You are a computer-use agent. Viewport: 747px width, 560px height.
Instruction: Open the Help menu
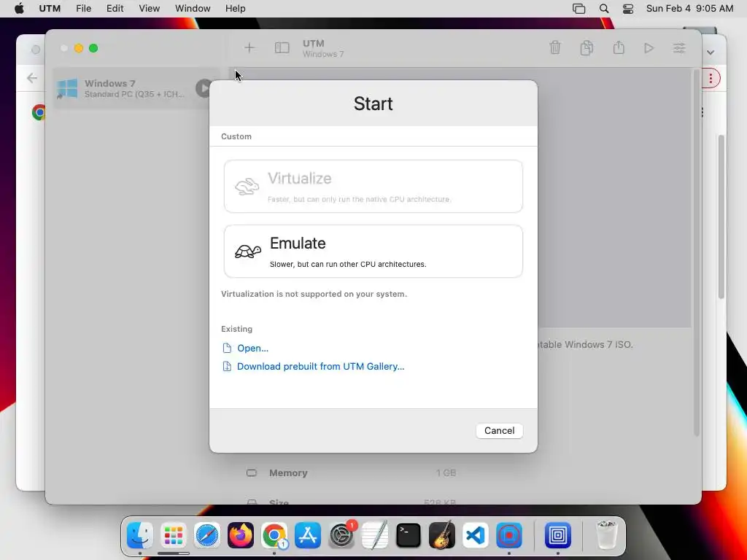[x=236, y=9]
